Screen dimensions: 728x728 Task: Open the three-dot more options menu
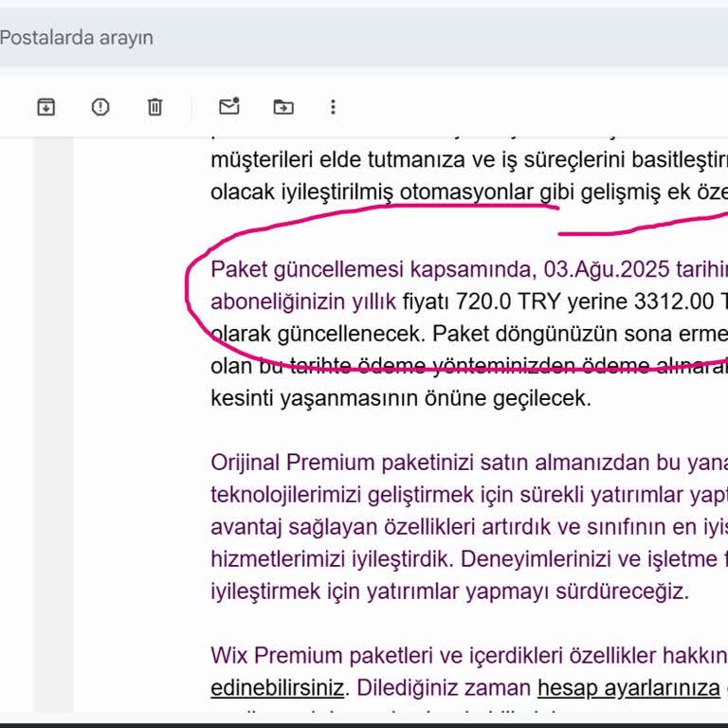coord(333,107)
